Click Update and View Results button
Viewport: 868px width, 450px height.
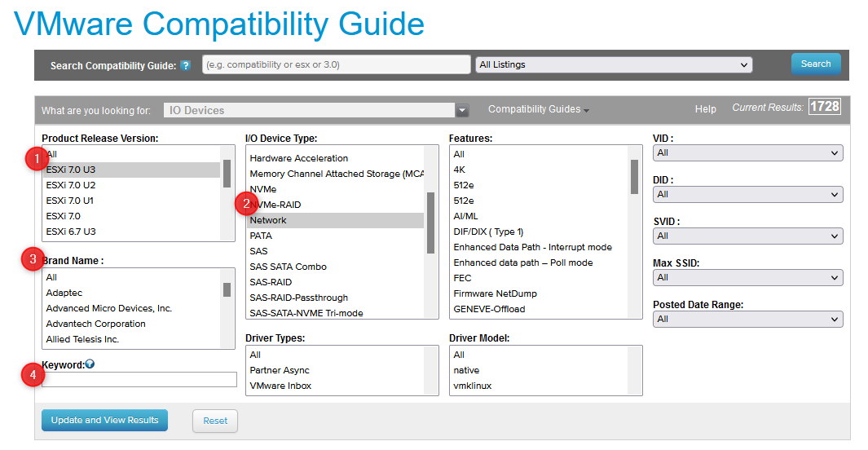pyautogui.click(x=104, y=421)
